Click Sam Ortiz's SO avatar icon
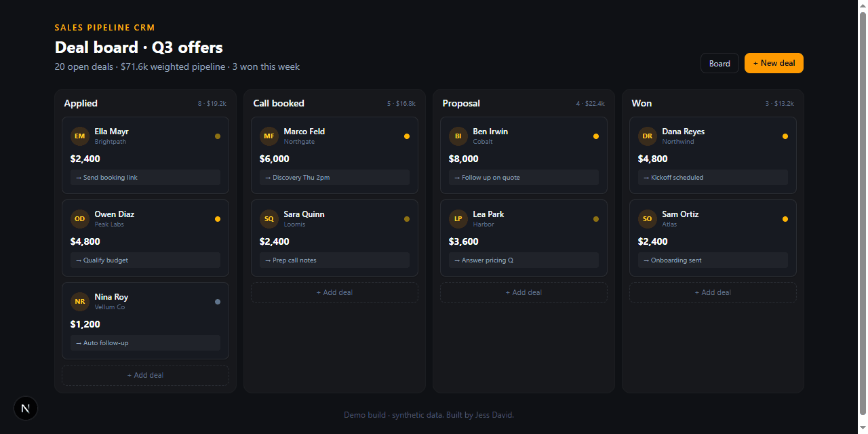 coord(648,219)
